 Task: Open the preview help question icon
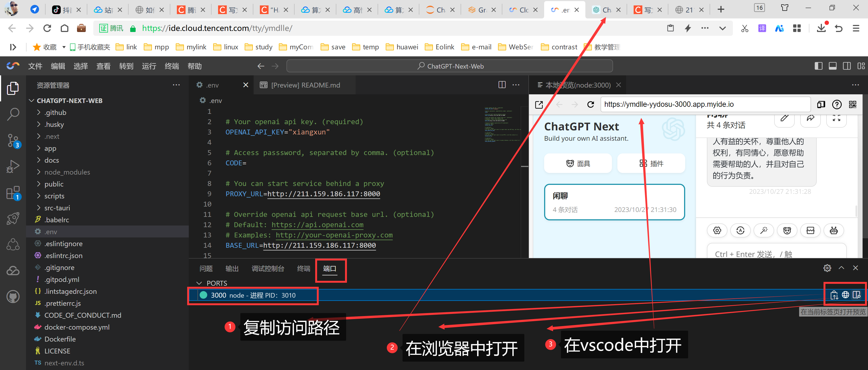tap(837, 104)
